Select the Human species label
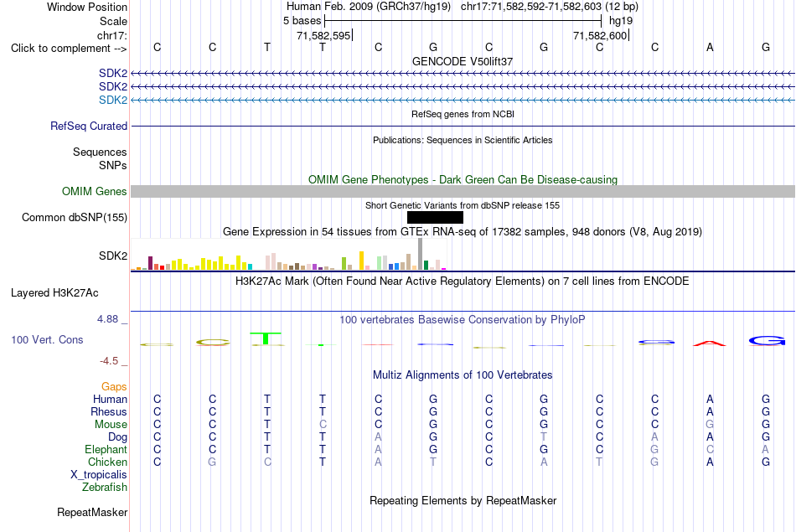This screenshot has width=796, height=532. tap(110, 400)
